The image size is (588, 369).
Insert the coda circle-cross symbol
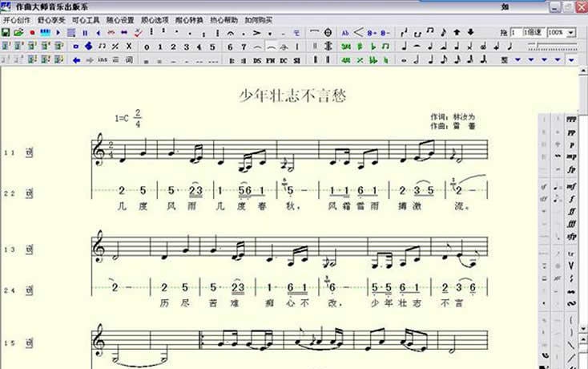pos(328,33)
